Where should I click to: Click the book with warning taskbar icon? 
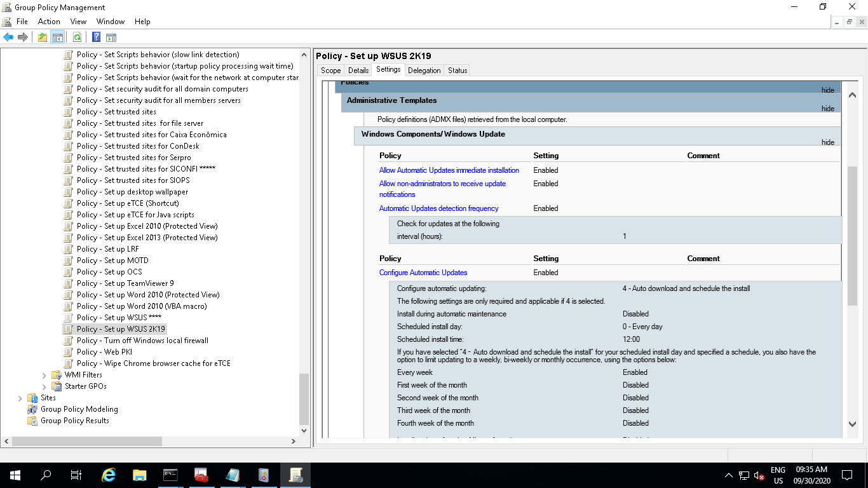click(264, 475)
